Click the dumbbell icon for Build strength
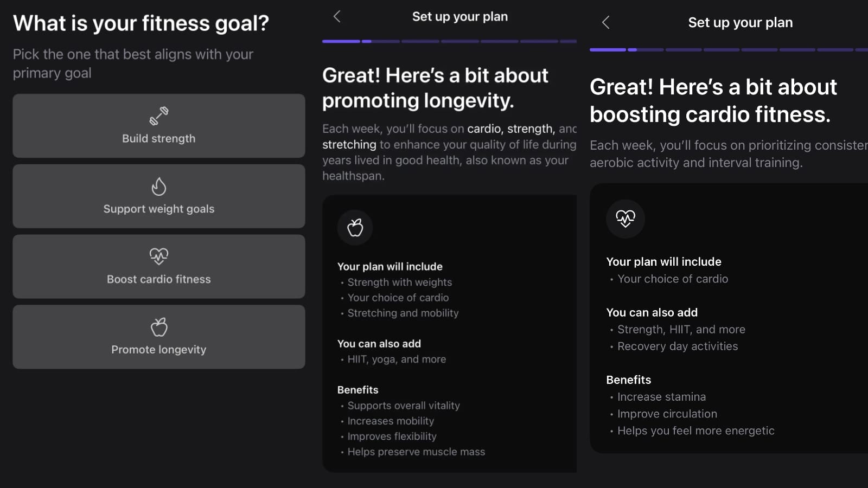868x488 pixels. point(159,115)
